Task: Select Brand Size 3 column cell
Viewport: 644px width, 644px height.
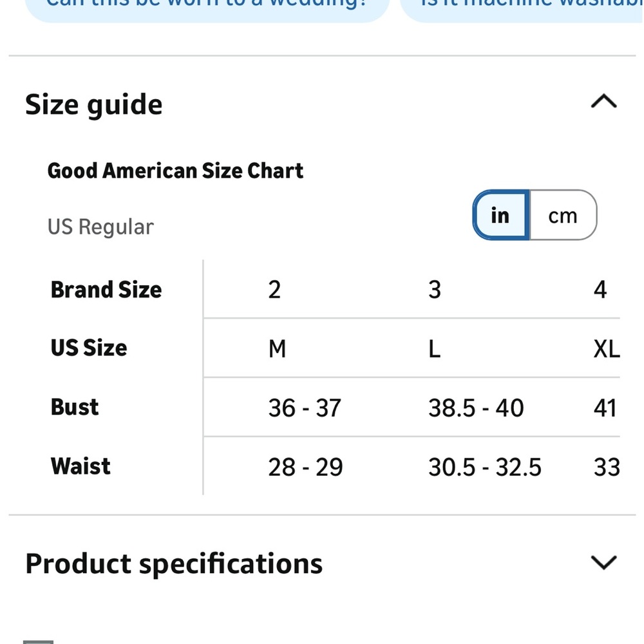Action: click(x=435, y=290)
